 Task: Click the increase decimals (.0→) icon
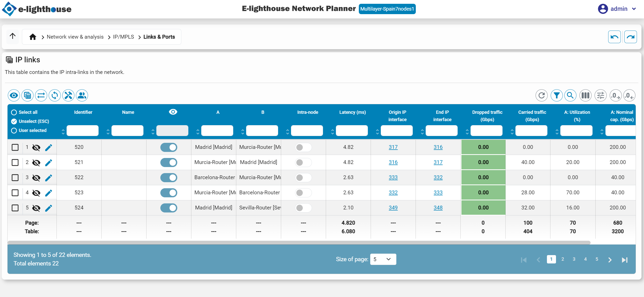point(615,95)
